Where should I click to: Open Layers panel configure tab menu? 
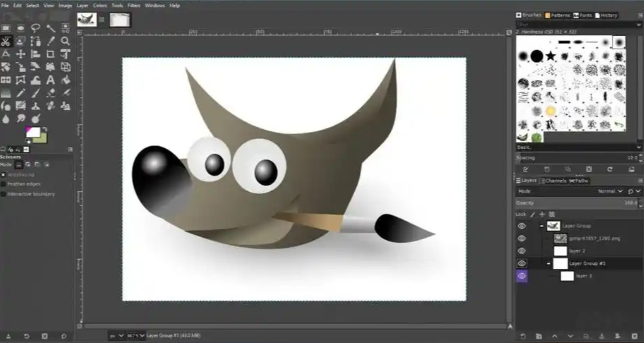(641, 181)
